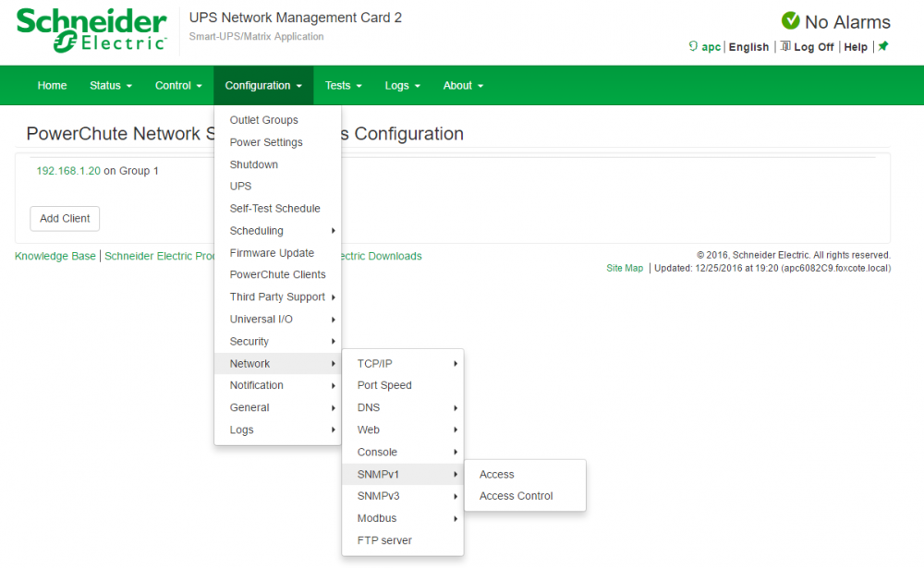Choose Access under SNMPv1
Screen dimensions: 924x568
pyautogui.click(x=525, y=475)
